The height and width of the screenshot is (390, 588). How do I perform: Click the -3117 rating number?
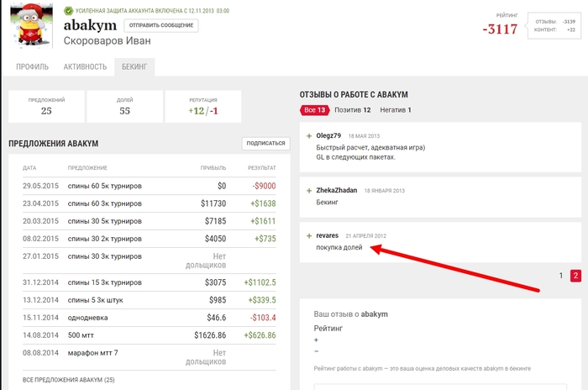pos(500,29)
